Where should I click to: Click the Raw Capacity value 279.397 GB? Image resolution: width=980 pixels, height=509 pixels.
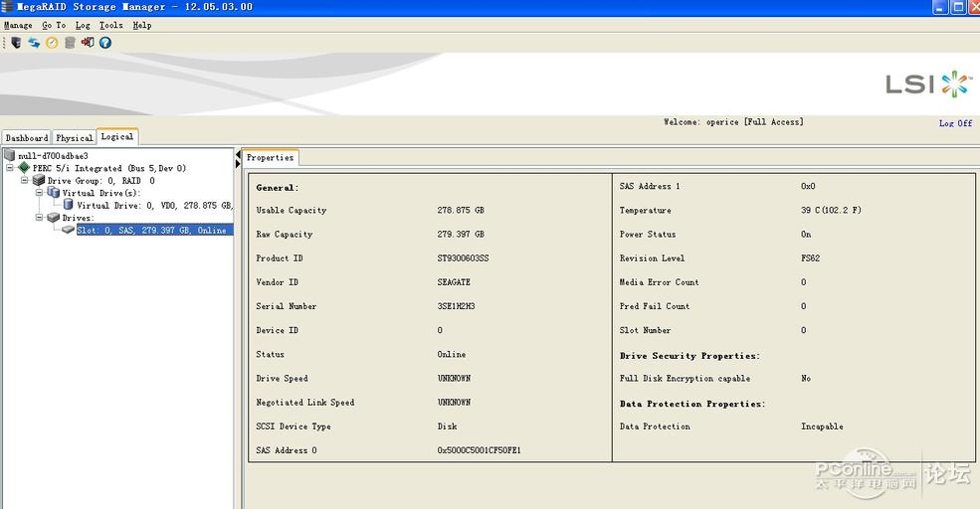(x=461, y=235)
